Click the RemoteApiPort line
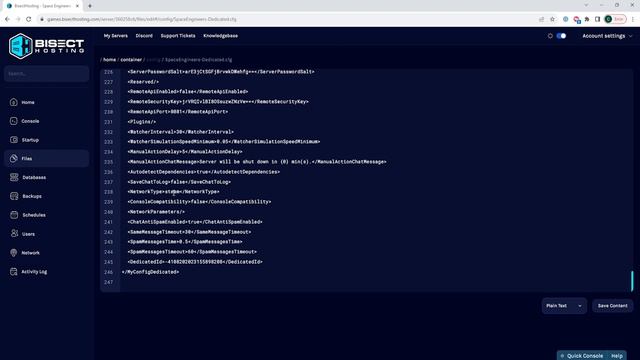Image resolution: width=640 pixels, height=360 pixels. 178,111
